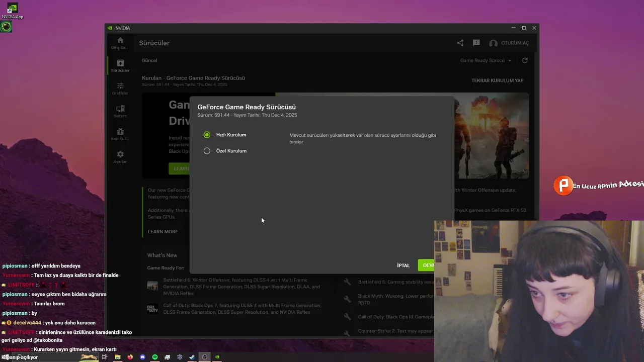Select the Hızlı Kurulum radio option
The image size is (644, 362).
pos(207,135)
